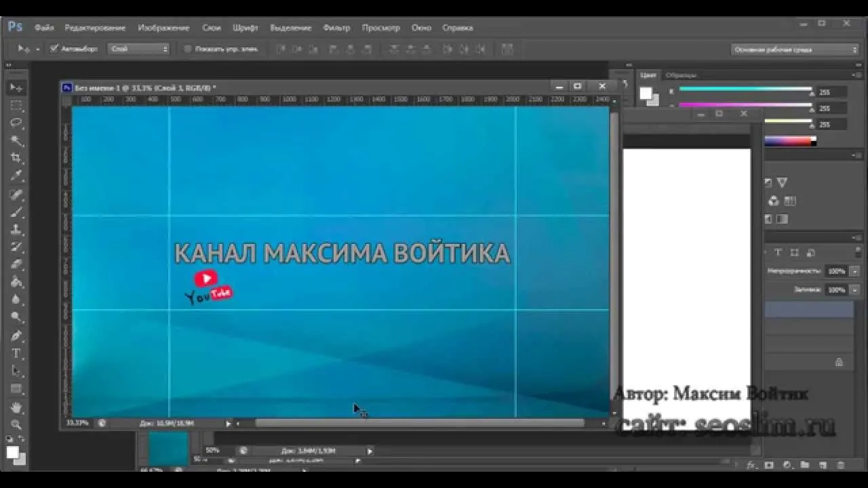The height and width of the screenshot is (488, 868).
Task: Click the magenta G color slider
Action: click(x=745, y=105)
